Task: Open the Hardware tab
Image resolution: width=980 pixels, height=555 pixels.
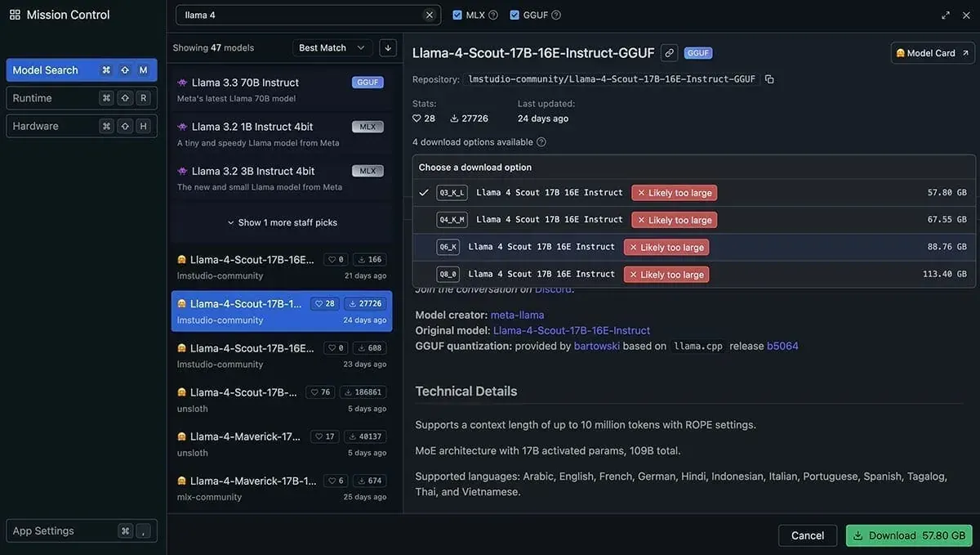Action: tap(82, 126)
